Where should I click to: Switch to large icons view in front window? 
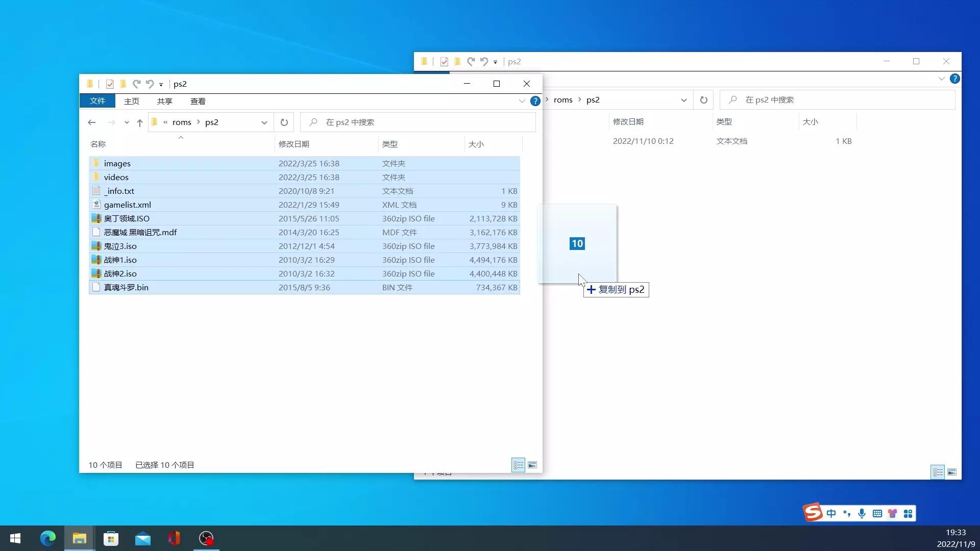click(x=532, y=465)
